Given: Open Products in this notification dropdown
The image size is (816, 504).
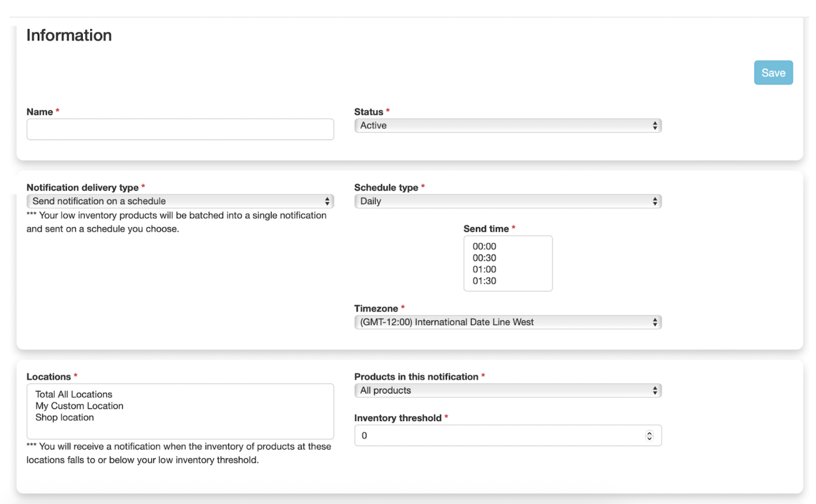Looking at the screenshot, I should (x=508, y=390).
